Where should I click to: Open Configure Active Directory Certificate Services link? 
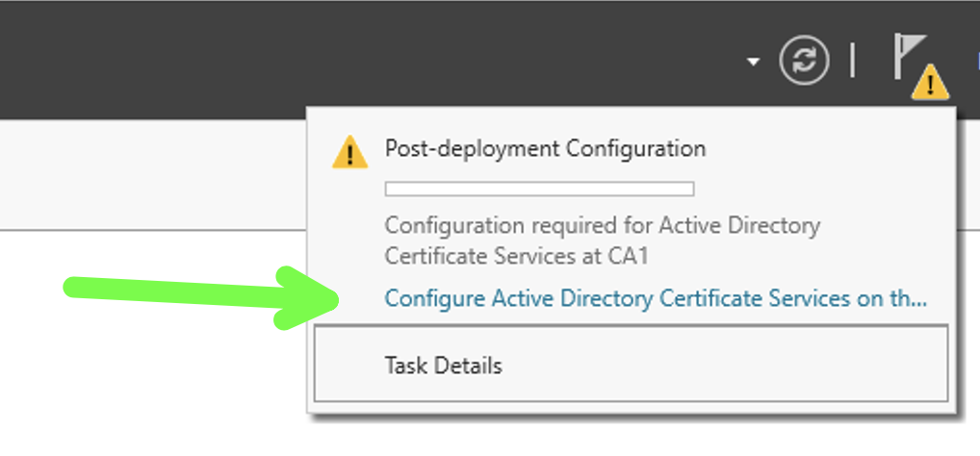point(656,298)
